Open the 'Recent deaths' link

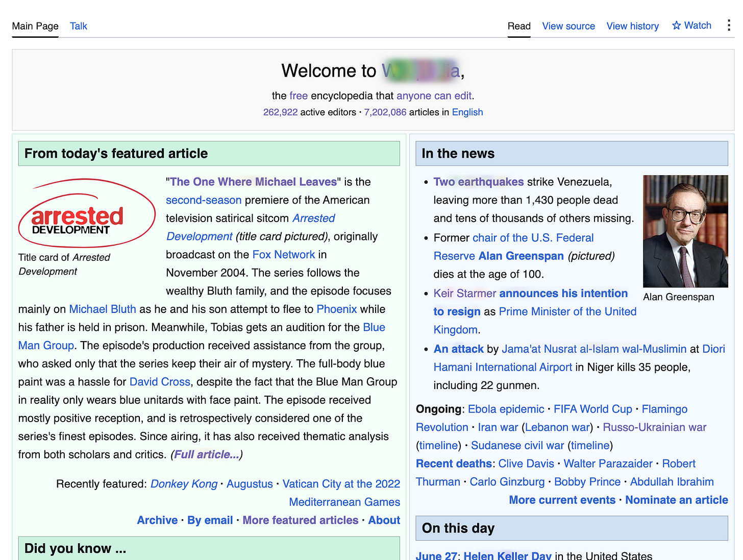[454, 464]
